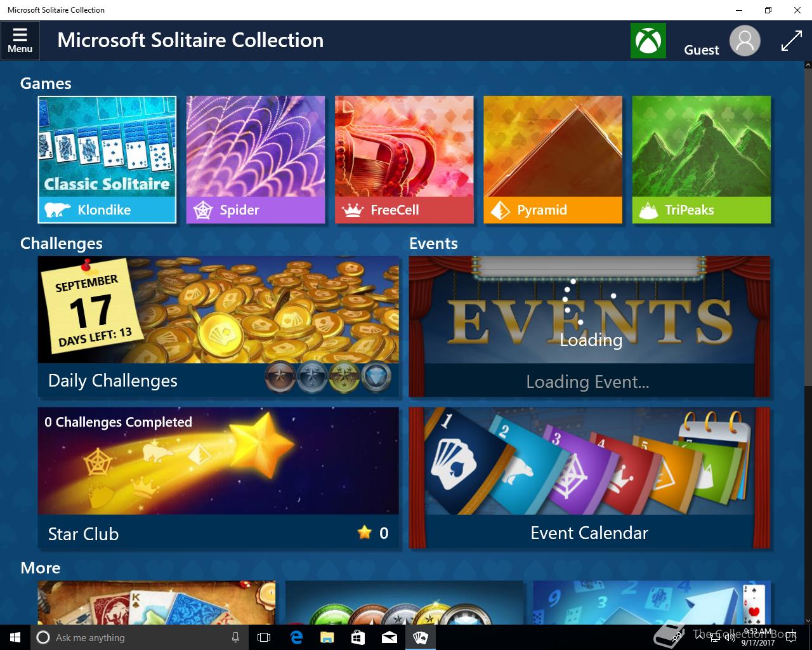Click the FreeCell crown icon
812x650 pixels.
click(x=352, y=210)
